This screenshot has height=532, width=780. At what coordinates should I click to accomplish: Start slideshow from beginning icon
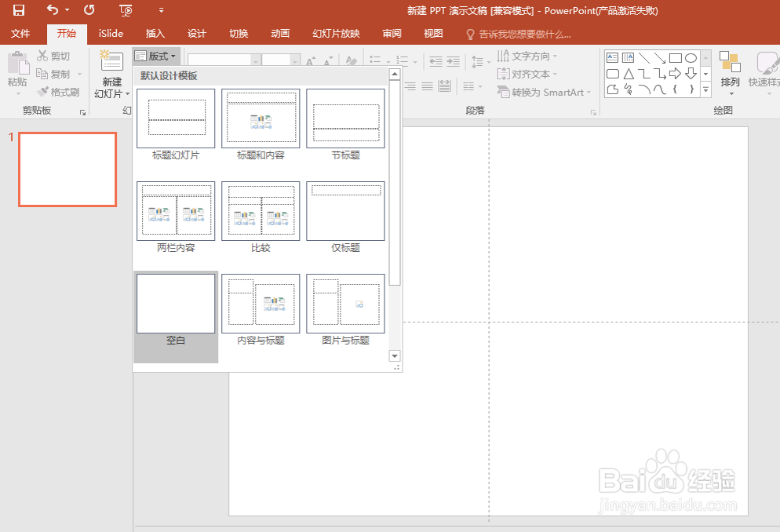coord(126,10)
